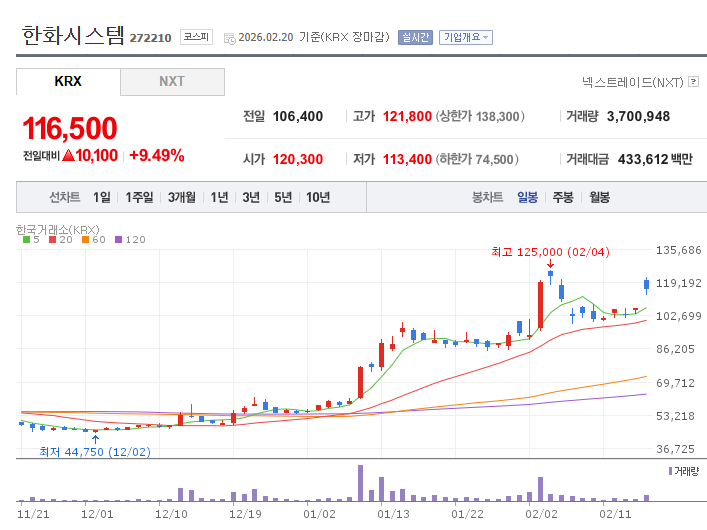Show the 일봉 daily candle chart

pos(528,197)
